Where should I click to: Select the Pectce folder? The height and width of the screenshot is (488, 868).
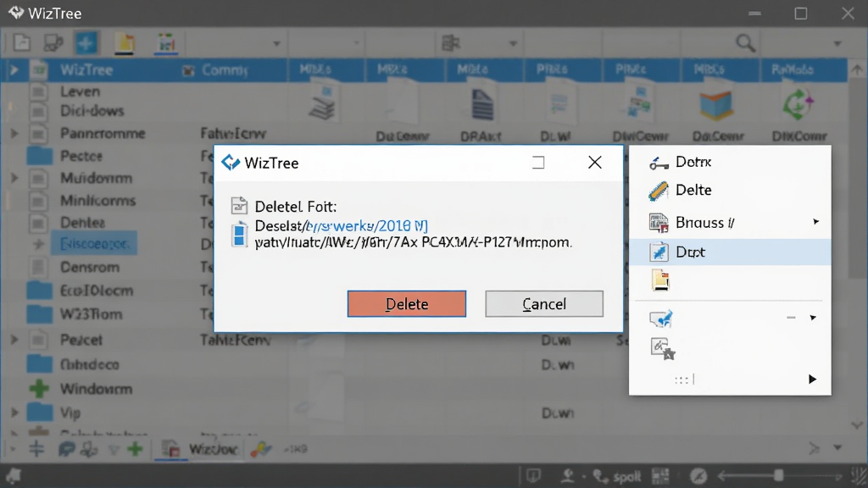click(x=81, y=156)
